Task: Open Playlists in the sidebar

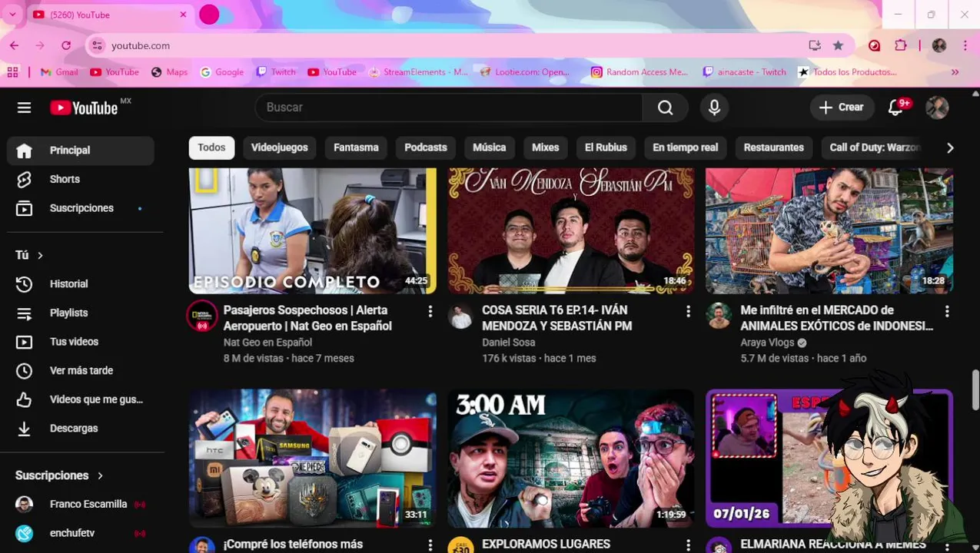Action: pos(81,313)
